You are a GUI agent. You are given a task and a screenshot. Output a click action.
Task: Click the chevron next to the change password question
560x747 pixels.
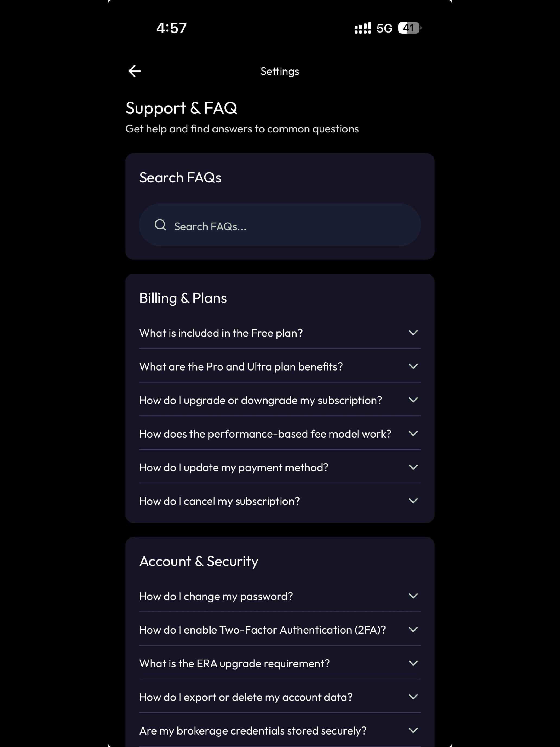click(413, 596)
